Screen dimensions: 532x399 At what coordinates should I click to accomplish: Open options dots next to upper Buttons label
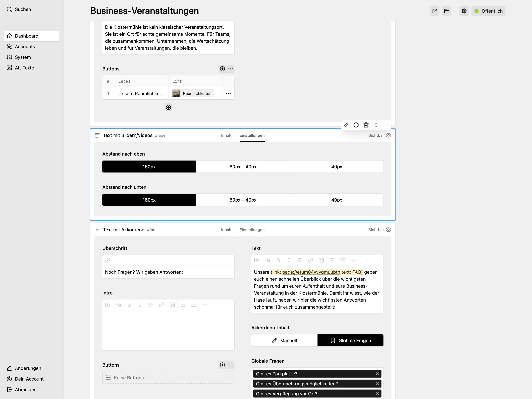coord(231,69)
